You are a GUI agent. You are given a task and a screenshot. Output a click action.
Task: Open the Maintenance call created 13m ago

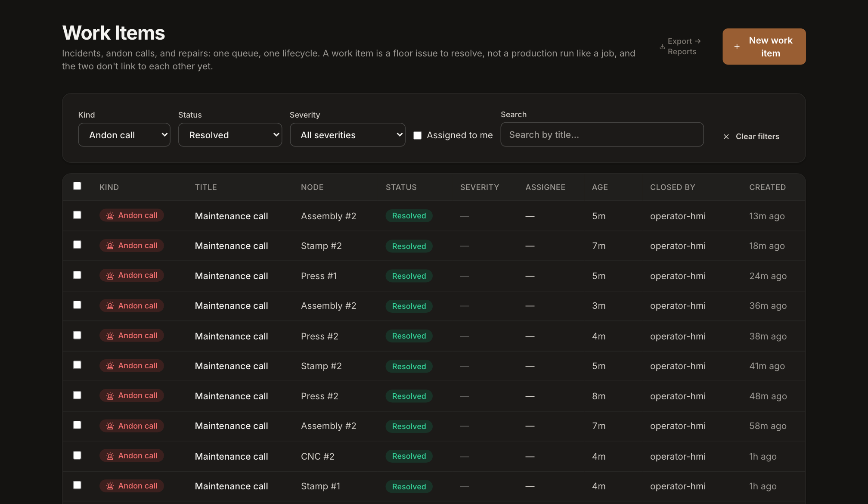[231, 216]
